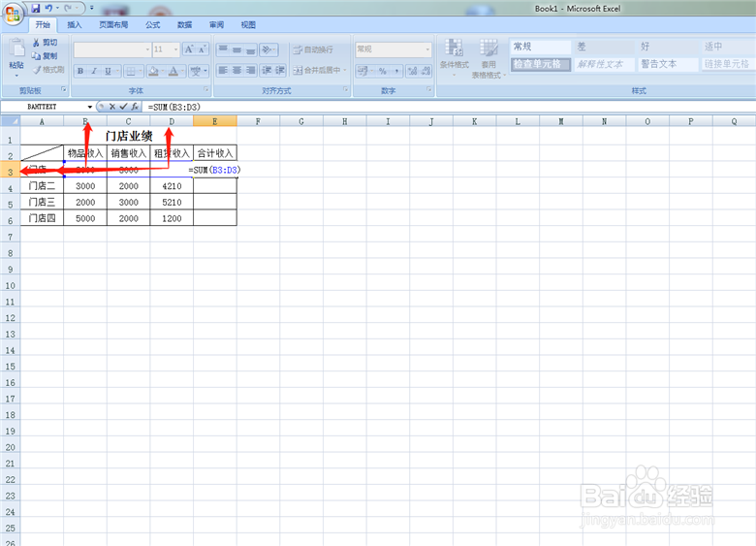Toggle underline formatting
Image resolution: width=756 pixels, height=546 pixels.
(x=108, y=72)
